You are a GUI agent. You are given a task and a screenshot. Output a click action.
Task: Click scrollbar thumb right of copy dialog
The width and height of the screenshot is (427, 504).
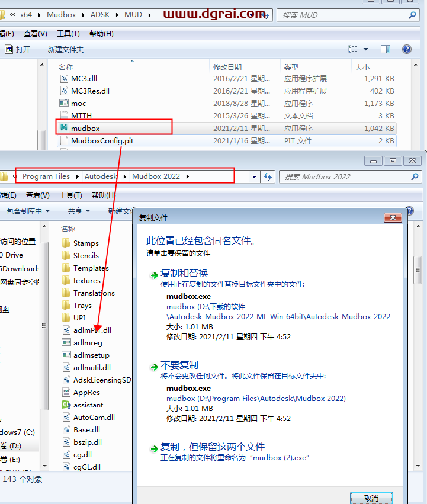pyautogui.click(x=418, y=270)
